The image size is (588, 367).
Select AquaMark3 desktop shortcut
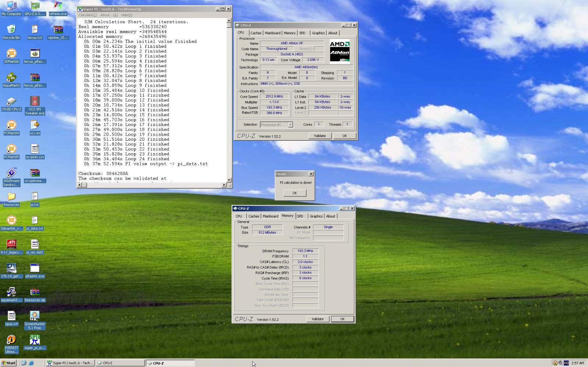point(11,80)
